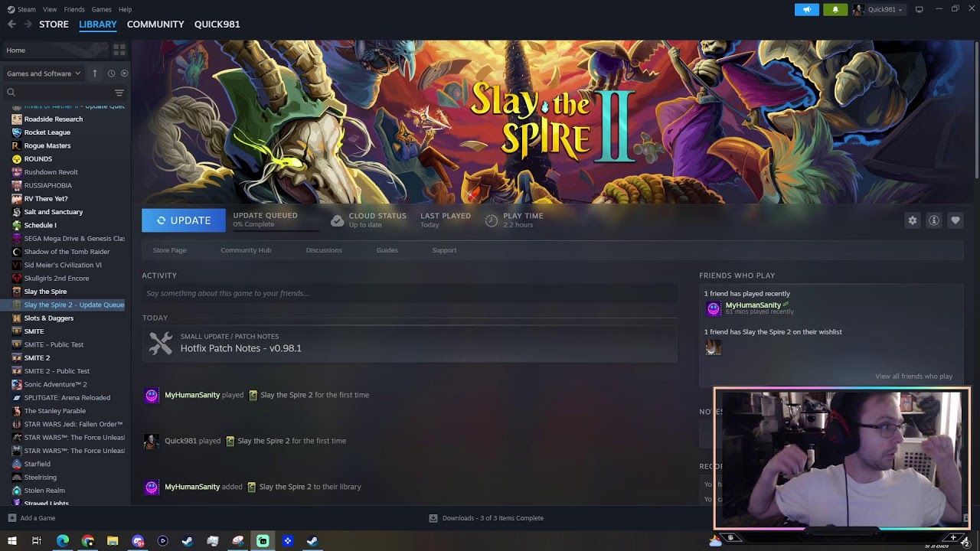Click the library window's vertical scrollbar
The height and width of the screenshot is (551, 980).
click(977, 111)
